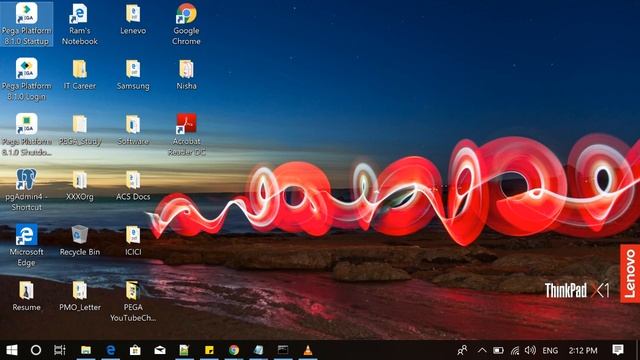Select the XXXOrg folder
Image resolution: width=640 pixels, height=360 pixels.
pos(80,185)
